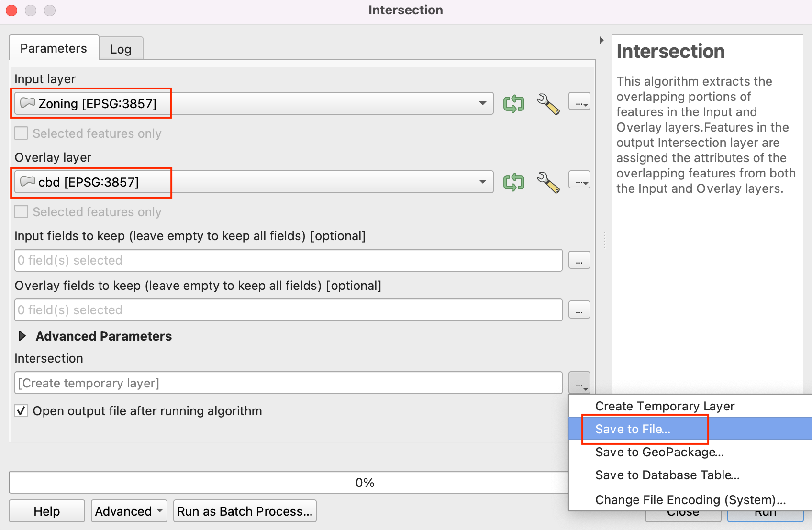This screenshot has height=530, width=812.
Task: Click browse button beside Overlay layer
Action: pos(579,180)
